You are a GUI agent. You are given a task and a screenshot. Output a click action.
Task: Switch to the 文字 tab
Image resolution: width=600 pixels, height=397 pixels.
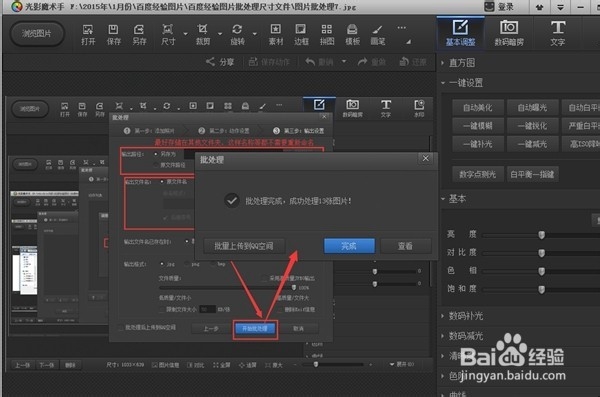pos(558,33)
